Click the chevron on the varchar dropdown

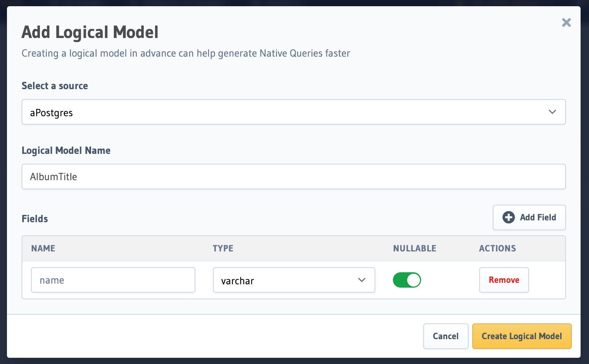click(x=362, y=280)
